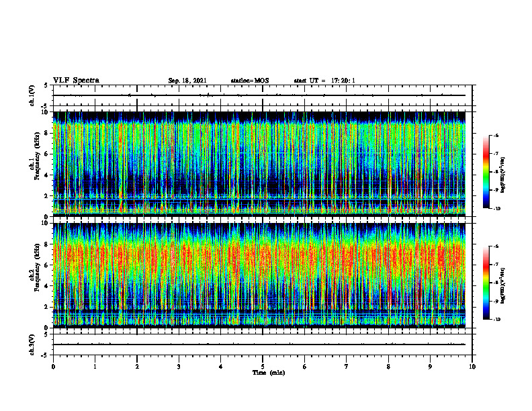
Task: Click the "10" kHz tick of ch.1 spectrogram
Action: 46,112
